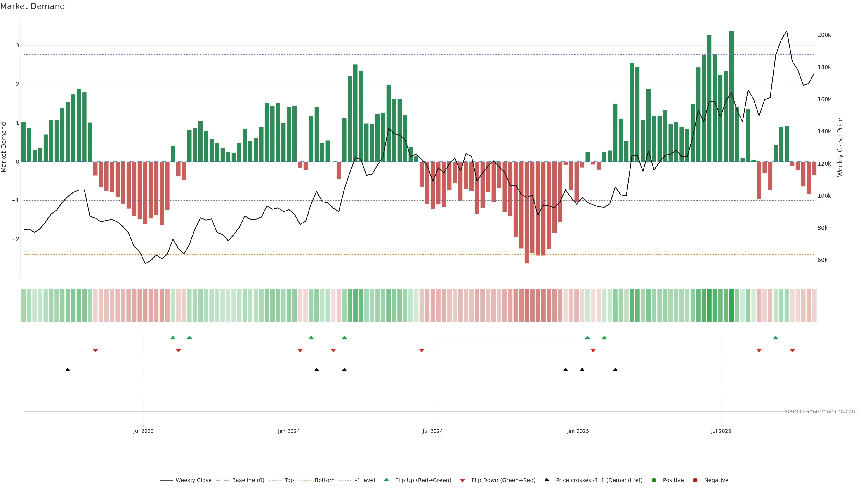Click the 200k tick on the price axis
868x488 pixels.
click(824, 35)
